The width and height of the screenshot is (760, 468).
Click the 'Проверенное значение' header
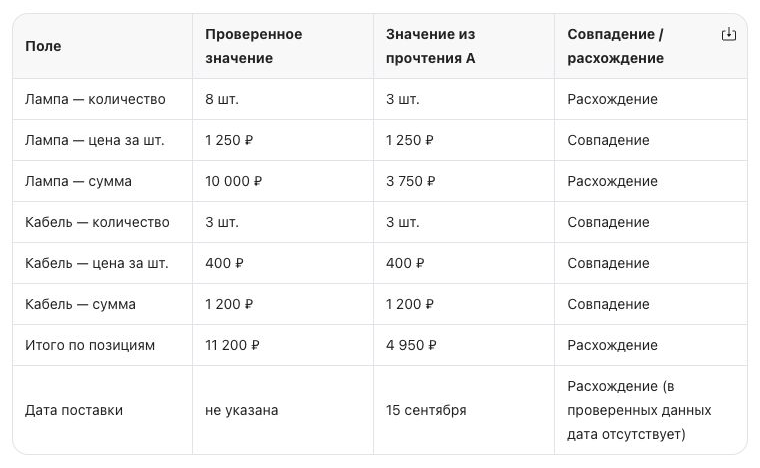[x=253, y=46]
